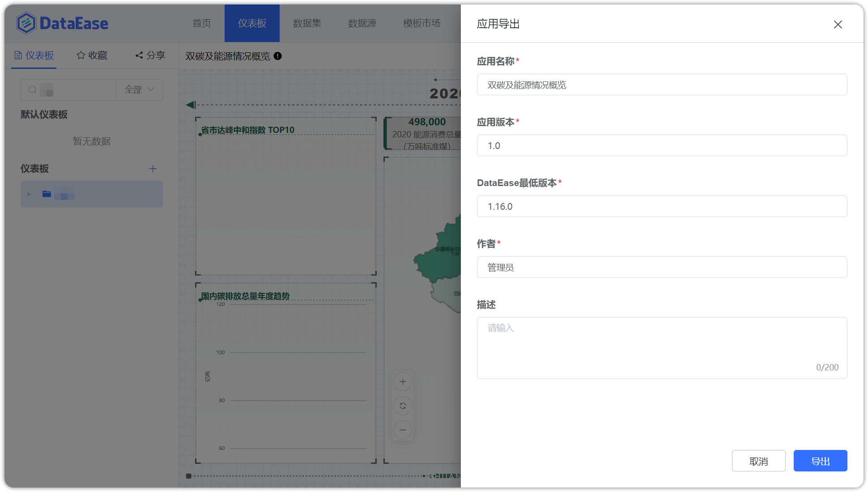Zoom in on the map with plus icon
This screenshot has width=868, height=492.
402,382
